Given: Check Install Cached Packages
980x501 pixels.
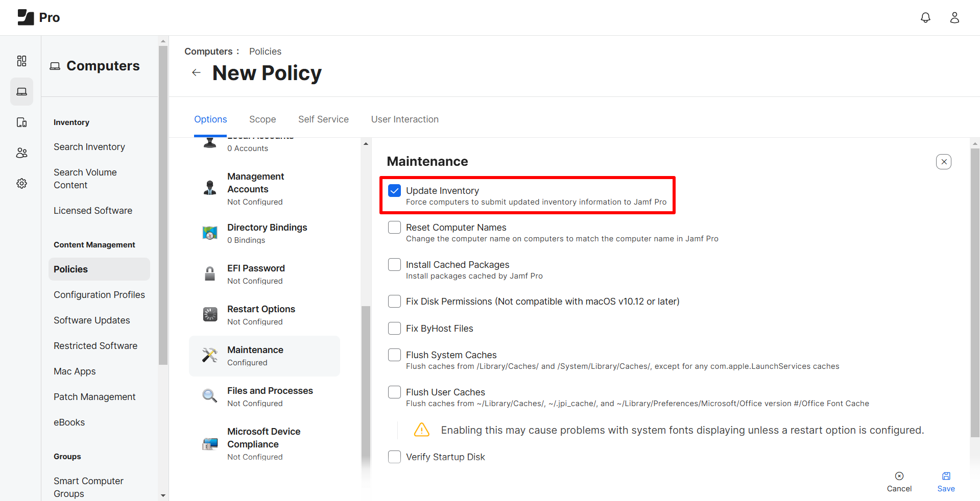Looking at the screenshot, I should point(394,265).
